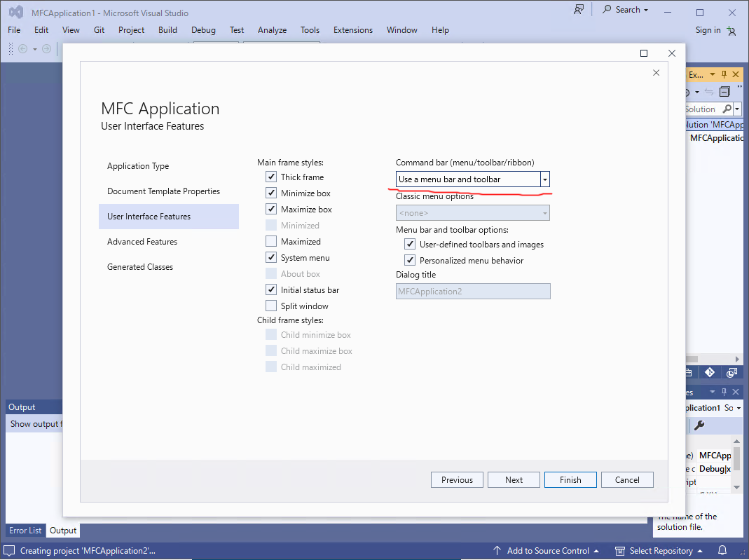Open the Command bar dropdown

tap(544, 179)
